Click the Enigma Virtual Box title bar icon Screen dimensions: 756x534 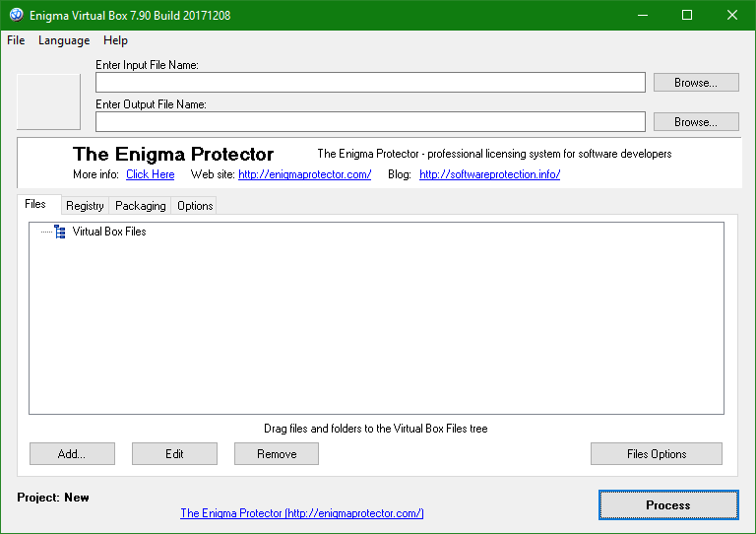pos(16,15)
